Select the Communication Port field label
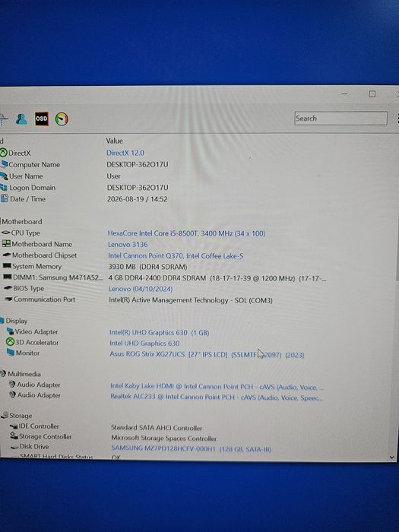 click(x=44, y=299)
